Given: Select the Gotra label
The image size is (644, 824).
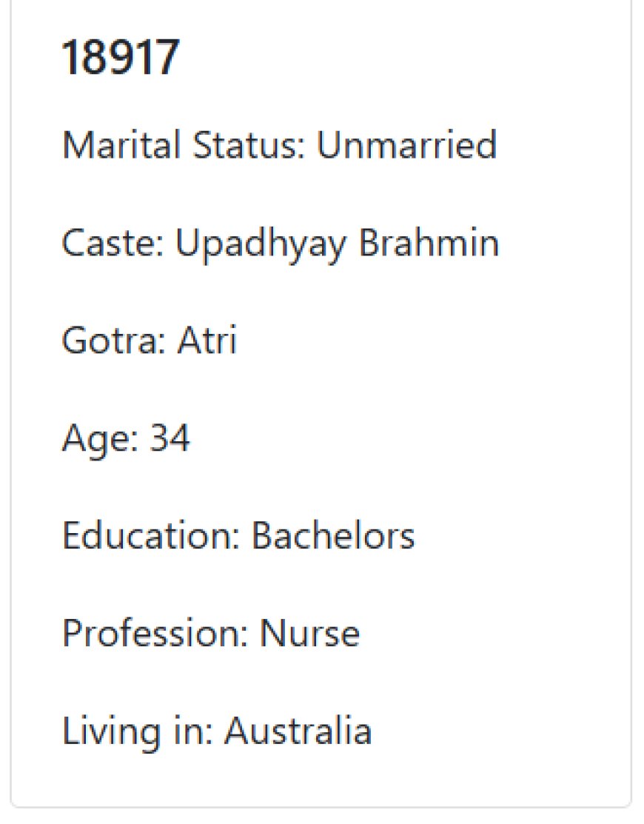Looking at the screenshot, I should click(x=114, y=341).
